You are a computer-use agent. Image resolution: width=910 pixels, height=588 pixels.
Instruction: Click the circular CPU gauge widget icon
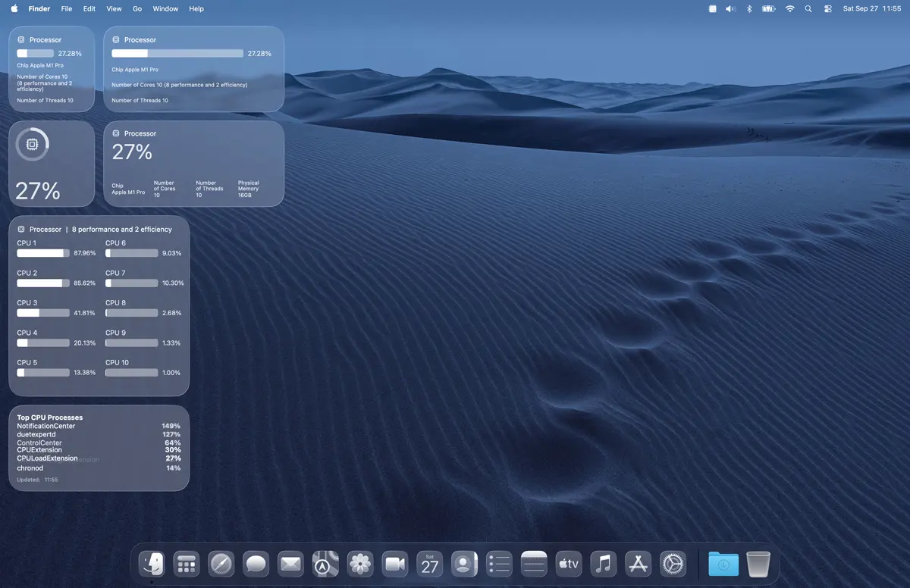[x=32, y=145]
